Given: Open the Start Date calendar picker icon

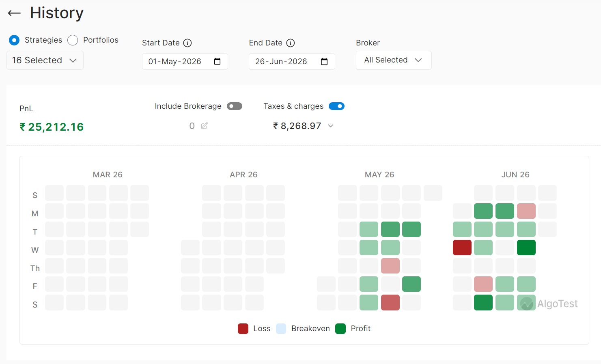Looking at the screenshot, I should tap(218, 62).
